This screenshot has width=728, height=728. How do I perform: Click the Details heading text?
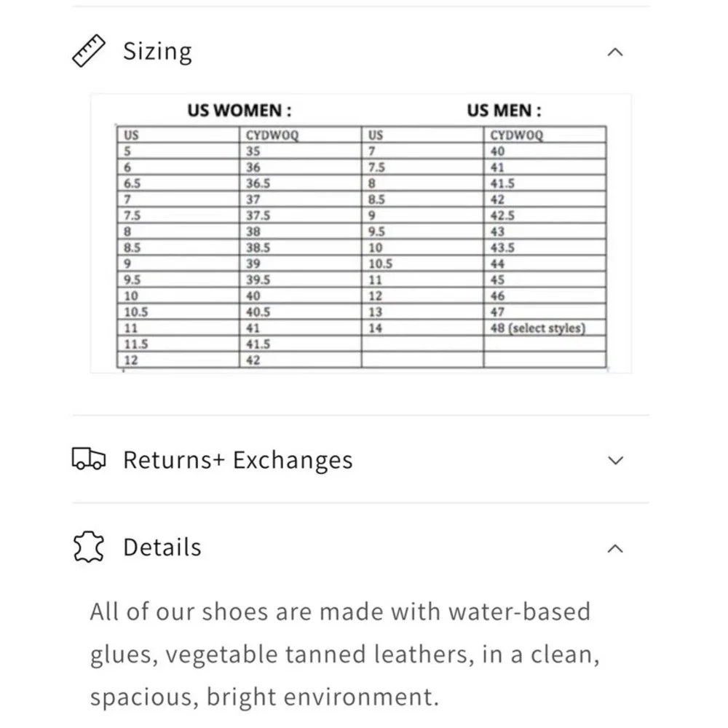(162, 547)
